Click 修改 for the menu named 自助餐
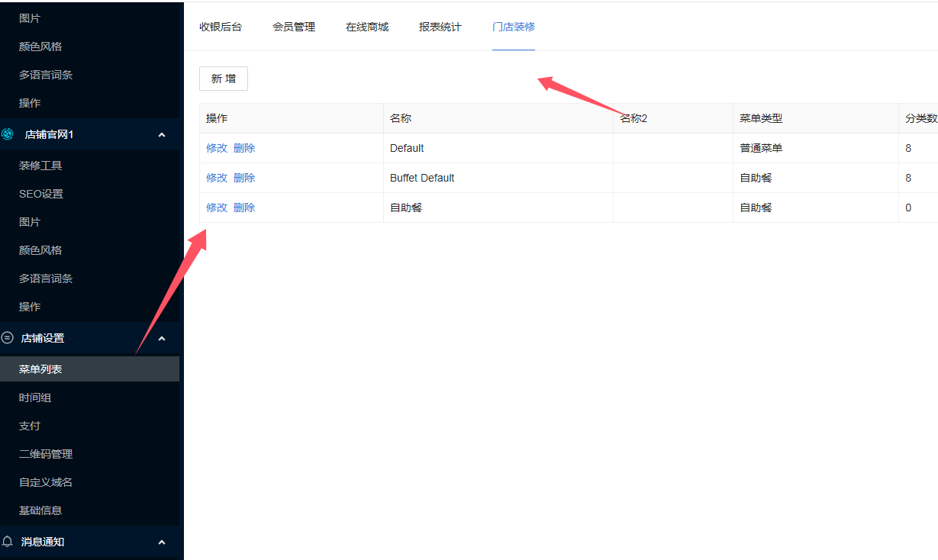 [217, 208]
